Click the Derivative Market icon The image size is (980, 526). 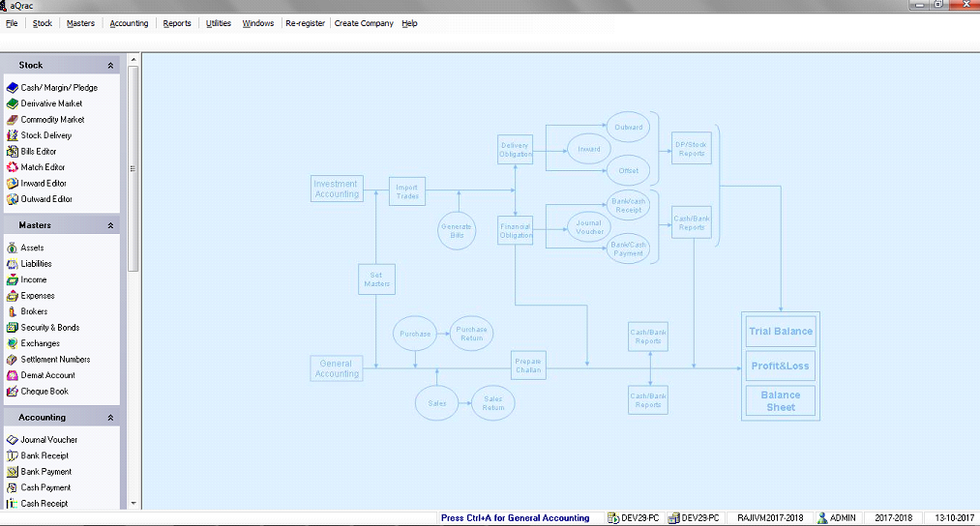[12, 103]
